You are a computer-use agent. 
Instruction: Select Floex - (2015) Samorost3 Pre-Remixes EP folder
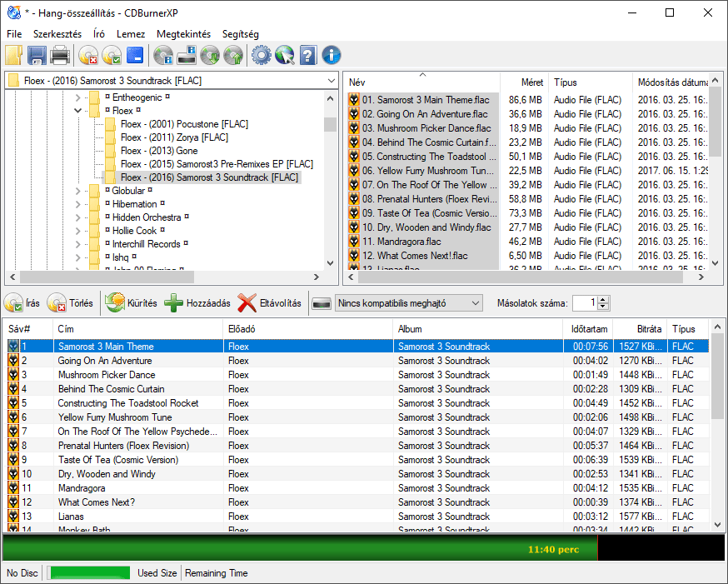217,164
